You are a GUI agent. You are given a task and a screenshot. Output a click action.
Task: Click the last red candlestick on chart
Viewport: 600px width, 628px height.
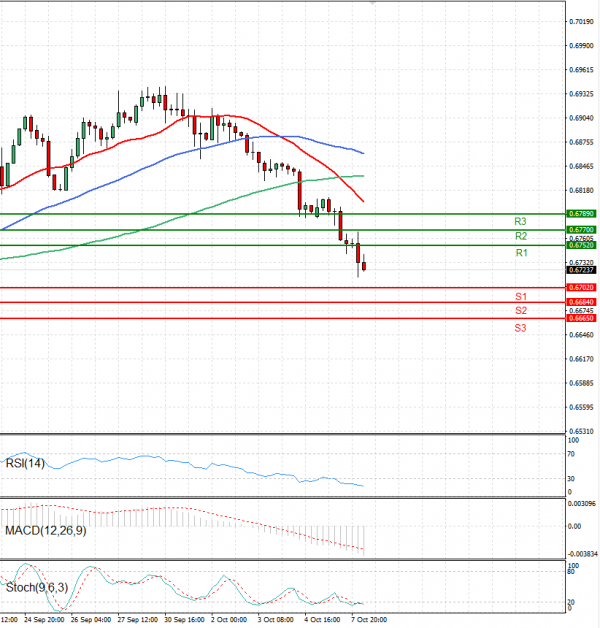coord(364,266)
